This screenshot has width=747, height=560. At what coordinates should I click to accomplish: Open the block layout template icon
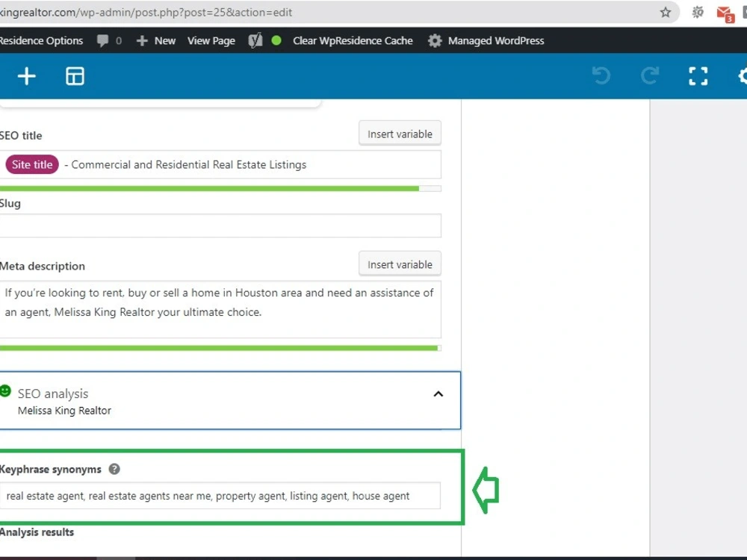click(75, 76)
